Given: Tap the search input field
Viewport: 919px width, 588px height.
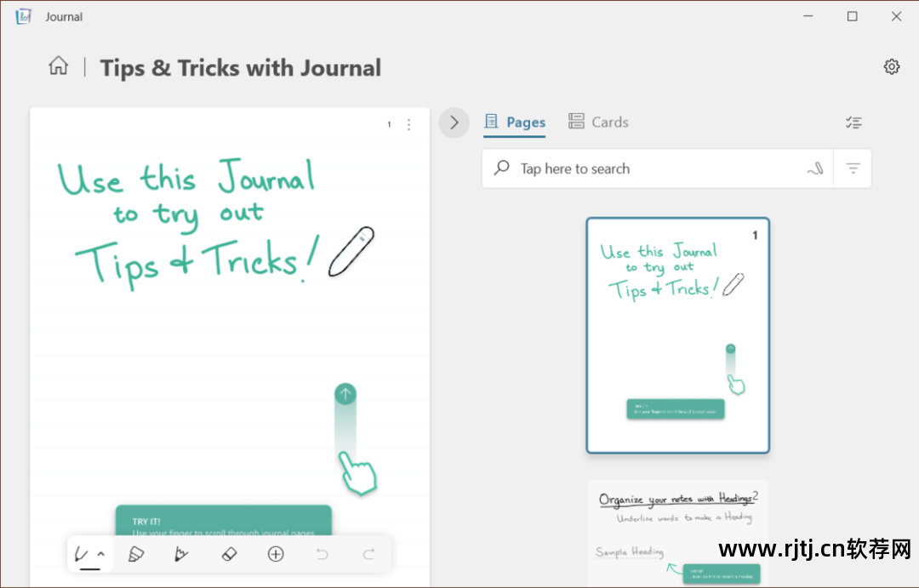Looking at the screenshot, I should (x=658, y=168).
